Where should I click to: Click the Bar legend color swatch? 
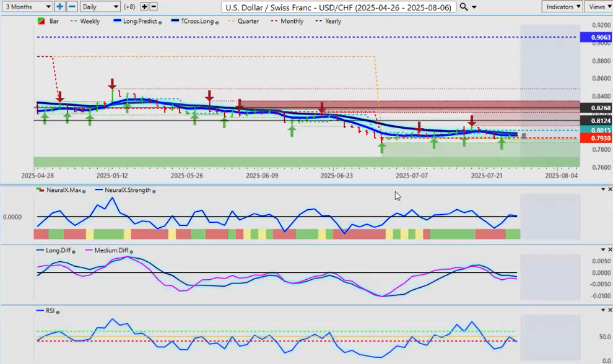tap(41, 21)
